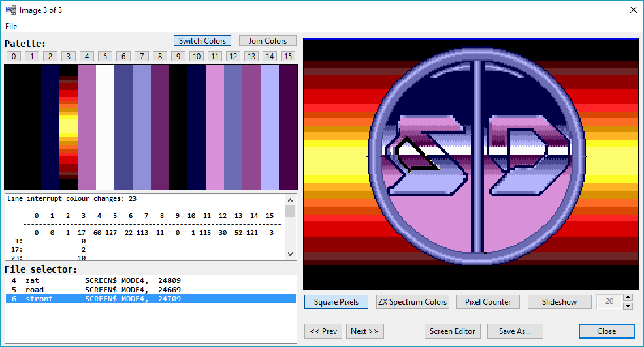Image resolution: width=644 pixels, height=347 pixels.
Task: Select file 6 'stront' in file selector
Action: tap(151, 299)
